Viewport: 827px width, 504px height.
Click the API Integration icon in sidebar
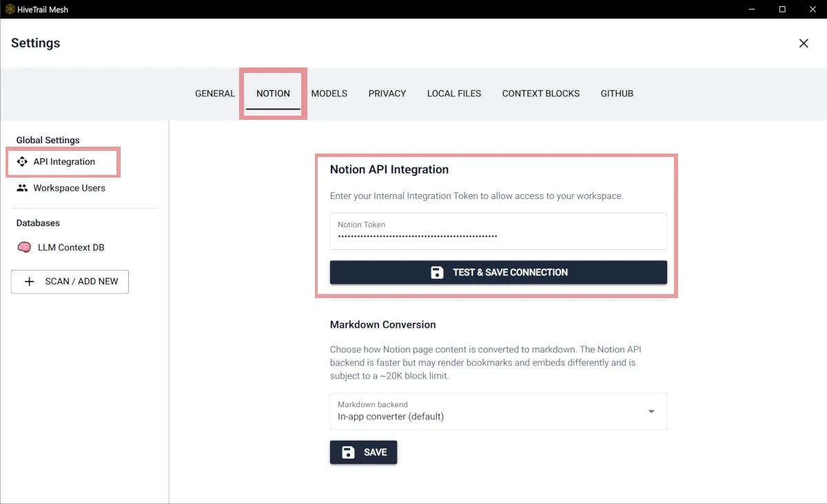coord(22,162)
